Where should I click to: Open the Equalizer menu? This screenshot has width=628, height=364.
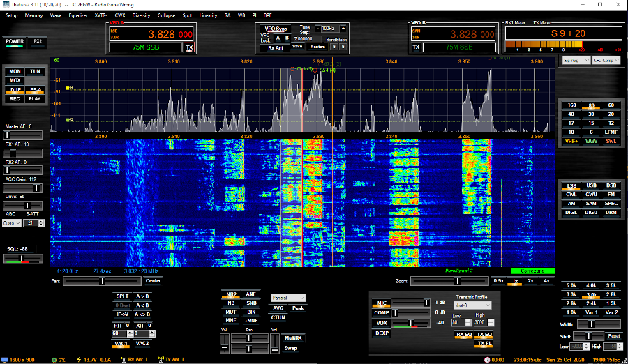77,15
